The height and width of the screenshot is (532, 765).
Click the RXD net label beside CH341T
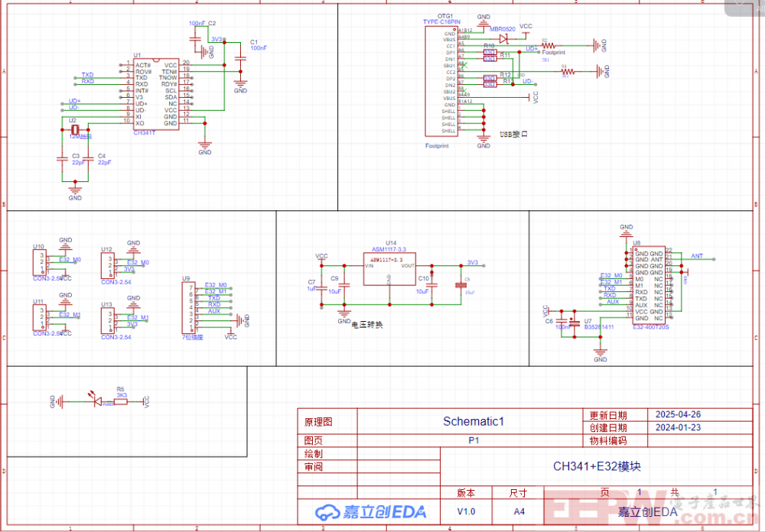click(87, 81)
